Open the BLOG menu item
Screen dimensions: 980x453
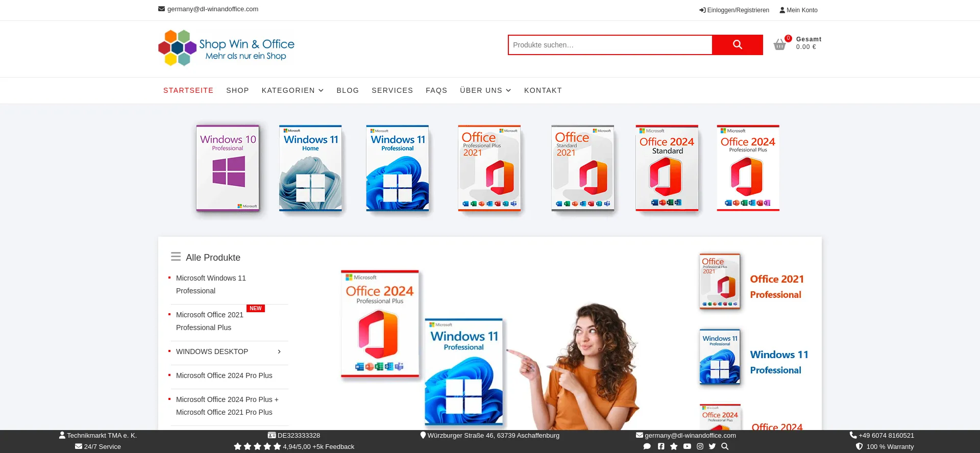point(348,90)
